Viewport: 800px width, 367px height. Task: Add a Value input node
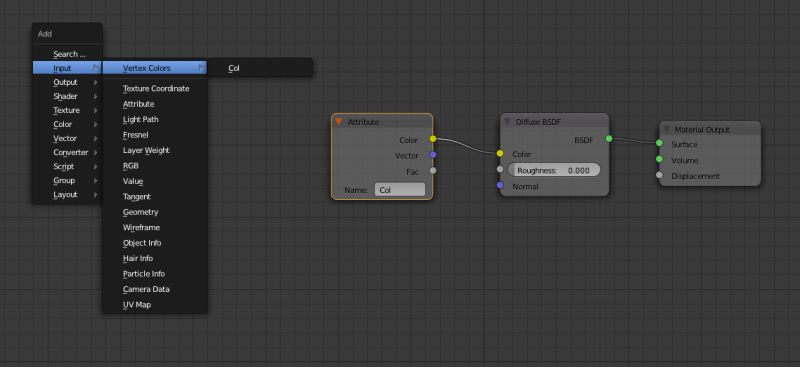(155, 181)
